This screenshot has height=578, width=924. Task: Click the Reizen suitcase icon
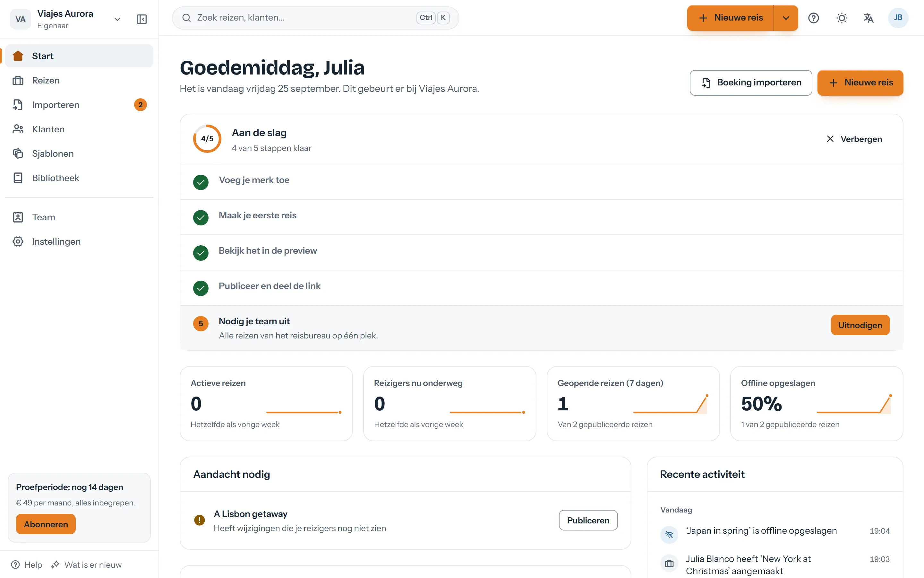pyautogui.click(x=18, y=80)
